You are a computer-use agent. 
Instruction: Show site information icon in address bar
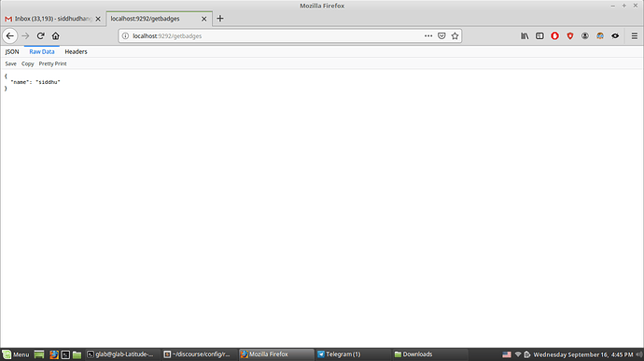(125, 36)
